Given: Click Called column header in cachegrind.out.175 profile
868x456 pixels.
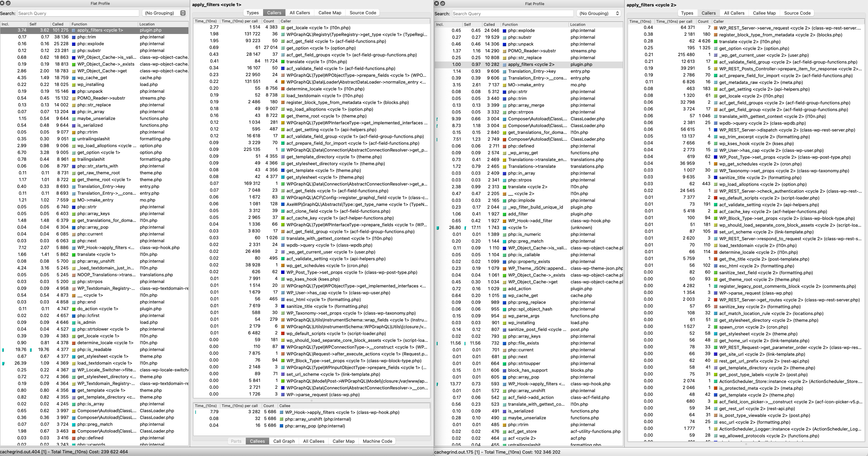Looking at the screenshot, I should click(x=489, y=24).
